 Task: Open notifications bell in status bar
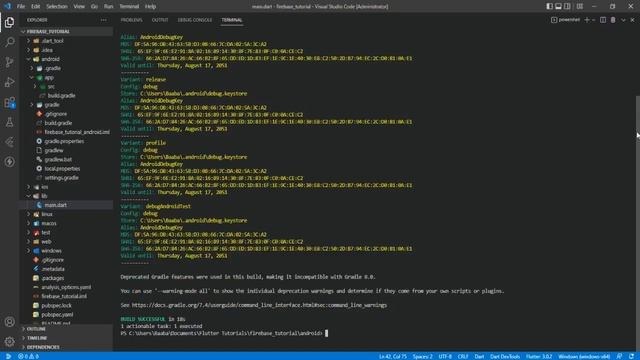click(631, 356)
